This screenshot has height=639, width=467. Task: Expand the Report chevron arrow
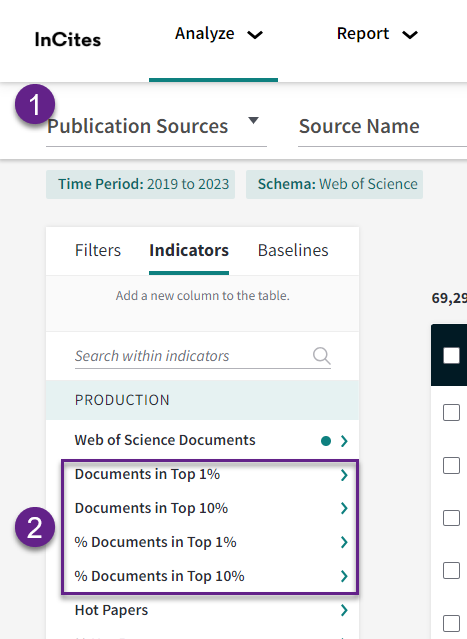pos(410,35)
